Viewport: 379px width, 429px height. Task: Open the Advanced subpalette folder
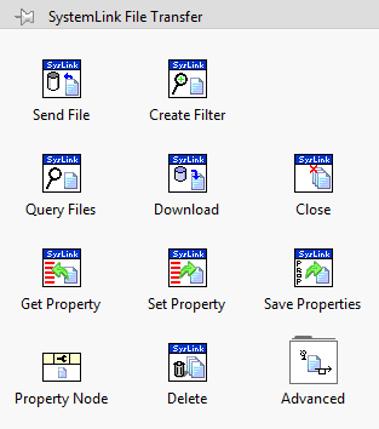[314, 360]
